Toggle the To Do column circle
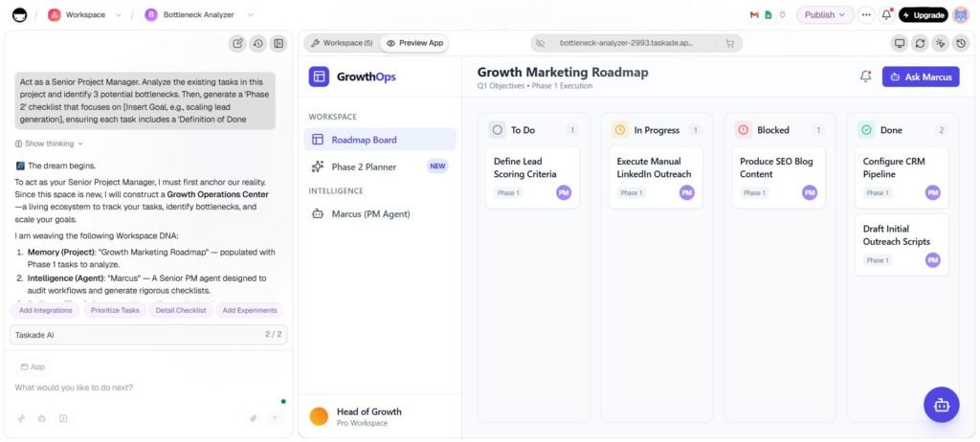This screenshot has width=980, height=442. [x=497, y=130]
